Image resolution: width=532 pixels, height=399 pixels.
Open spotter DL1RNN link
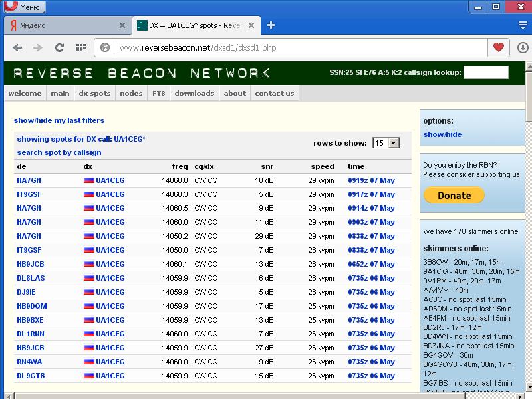[x=31, y=334]
